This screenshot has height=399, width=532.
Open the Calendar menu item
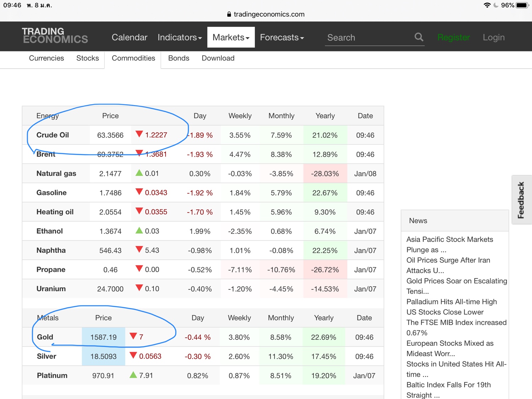[x=129, y=37]
